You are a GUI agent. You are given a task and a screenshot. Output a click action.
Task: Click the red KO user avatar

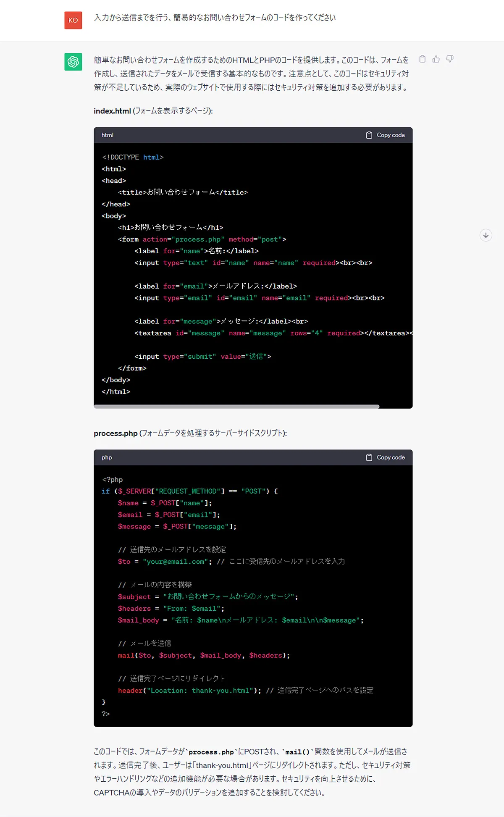tap(73, 20)
